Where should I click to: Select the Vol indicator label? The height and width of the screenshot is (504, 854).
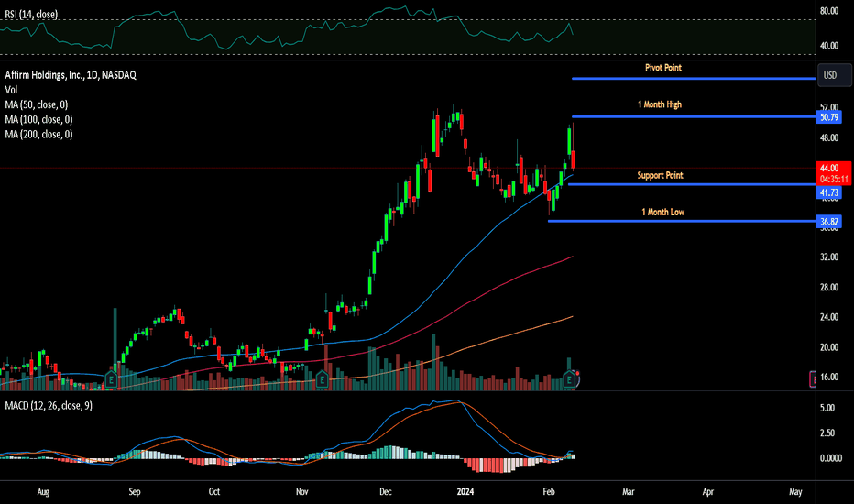[11, 90]
